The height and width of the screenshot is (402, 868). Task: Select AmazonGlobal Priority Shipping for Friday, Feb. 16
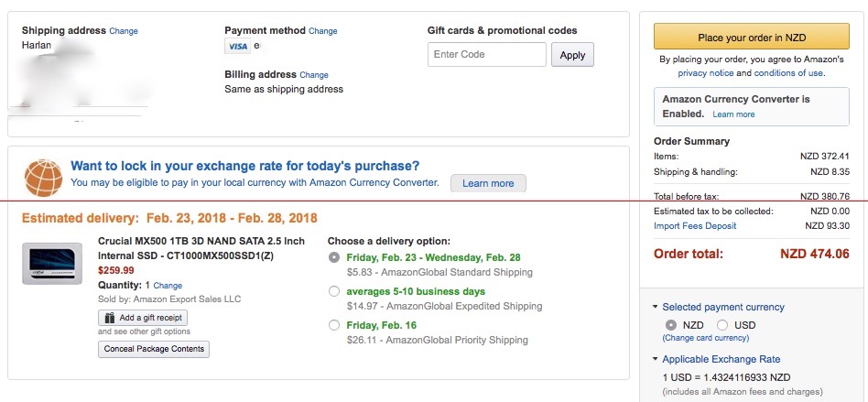tap(334, 325)
